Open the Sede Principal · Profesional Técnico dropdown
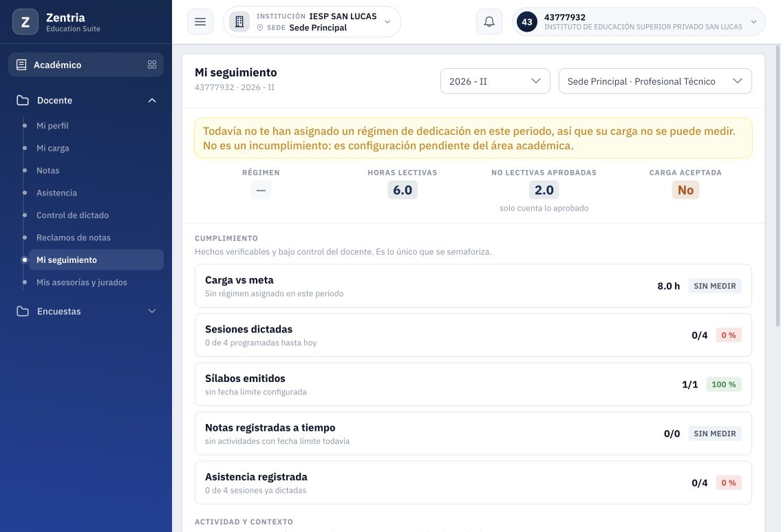The image size is (781, 532). point(655,81)
